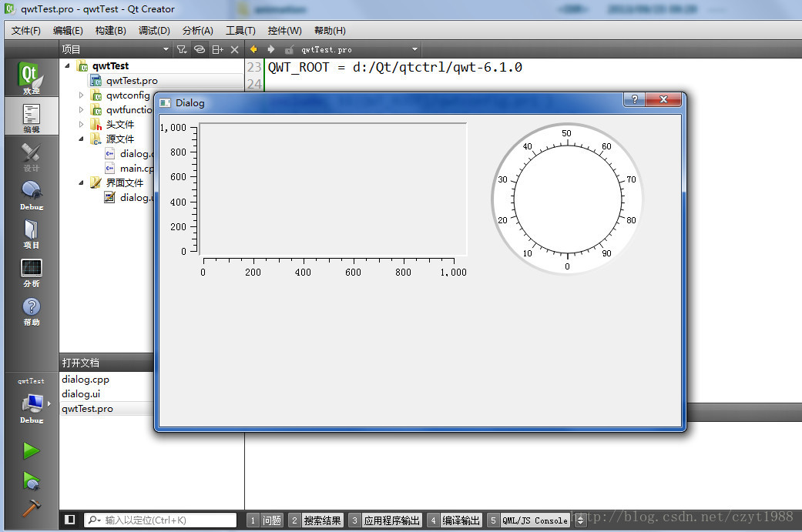Switch to the Edit mode icon
Viewport: 802px width, 532px height.
coord(31,118)
